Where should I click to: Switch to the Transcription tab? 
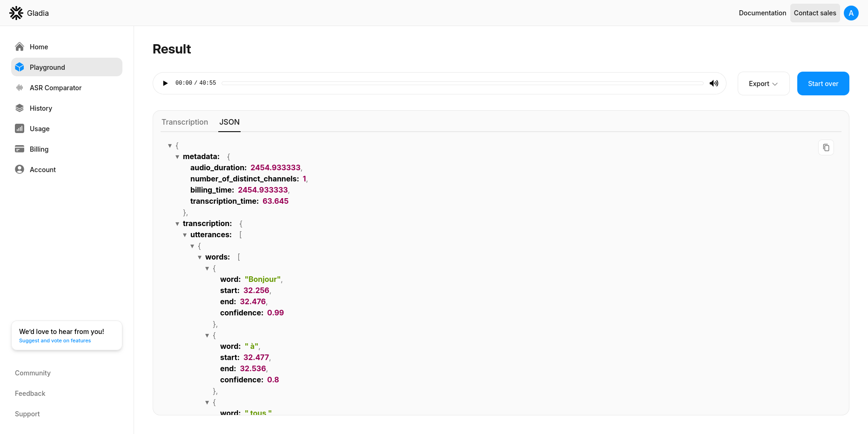(185, 122)
